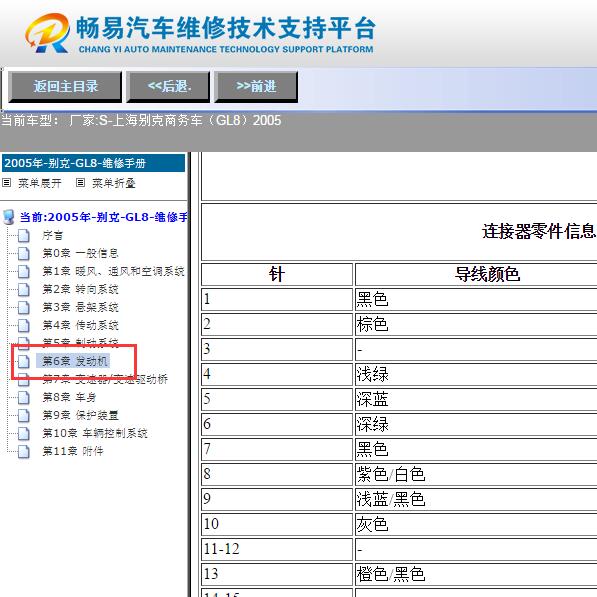Click the page icon next to 序言
Viewport: 597px width, 597px height.
pyautogui.click(x=24, y=236)
